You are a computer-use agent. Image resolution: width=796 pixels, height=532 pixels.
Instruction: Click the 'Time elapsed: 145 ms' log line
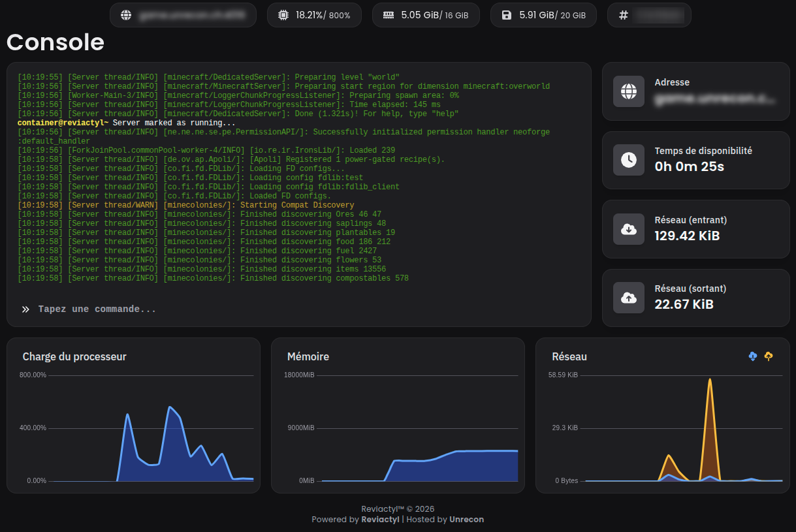229,104
